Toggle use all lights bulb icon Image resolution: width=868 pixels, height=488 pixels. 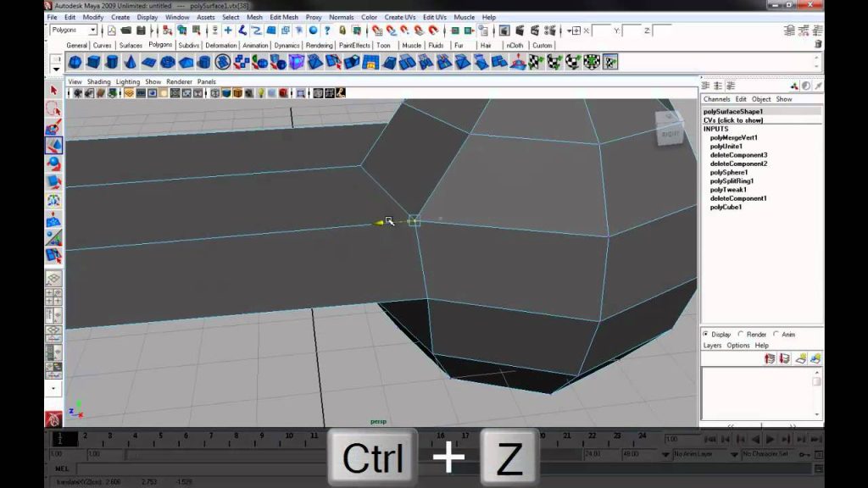click(261, 93)
